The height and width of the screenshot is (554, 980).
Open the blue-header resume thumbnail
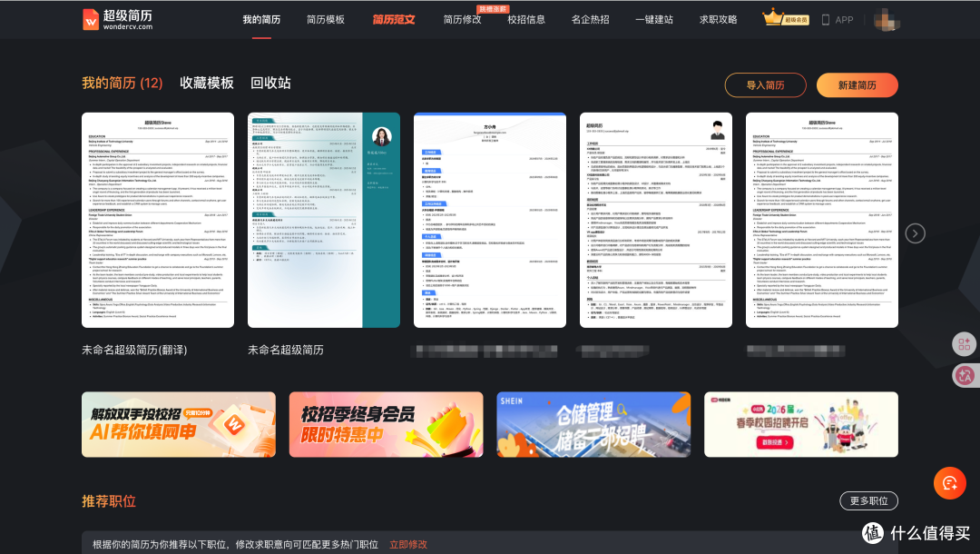pos(490,220)
